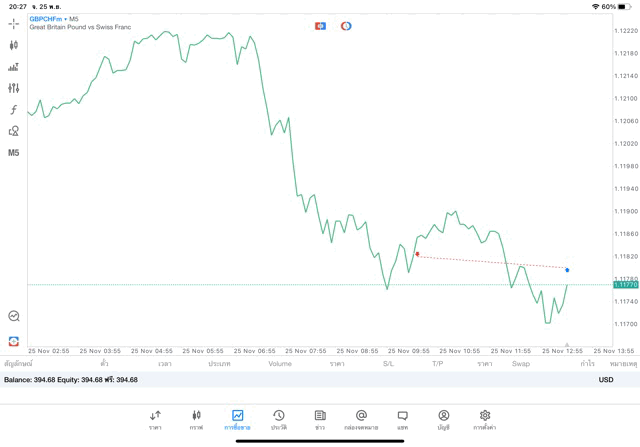Screen dimensions: 640x447
Task: Open chart settings sliders icon
Action: [x=14, y=88]
